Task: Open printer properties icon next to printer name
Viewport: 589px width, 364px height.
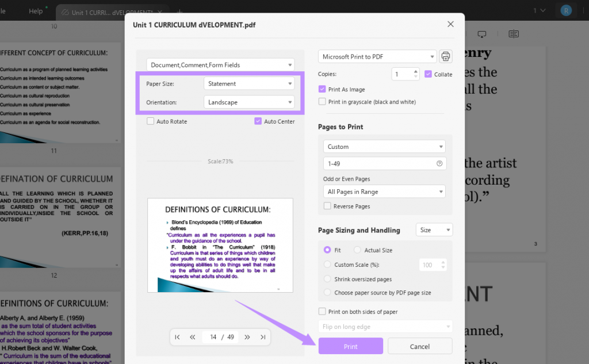Action: (446, 56)
